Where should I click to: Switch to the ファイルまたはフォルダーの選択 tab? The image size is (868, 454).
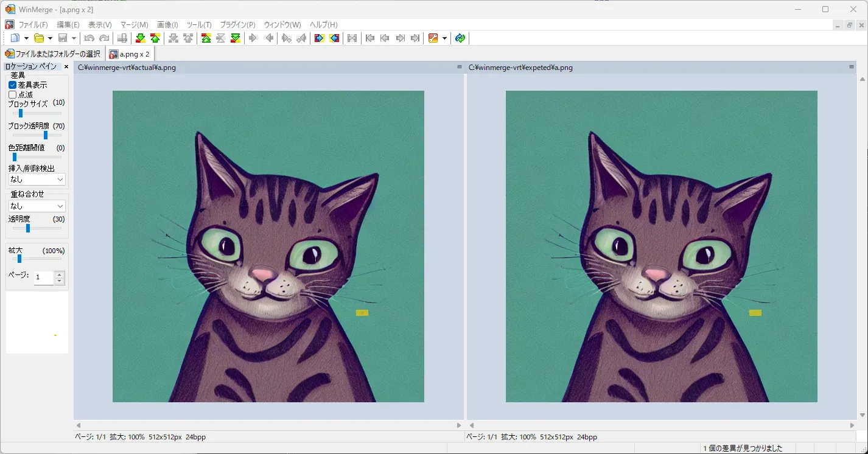(54, 54)
